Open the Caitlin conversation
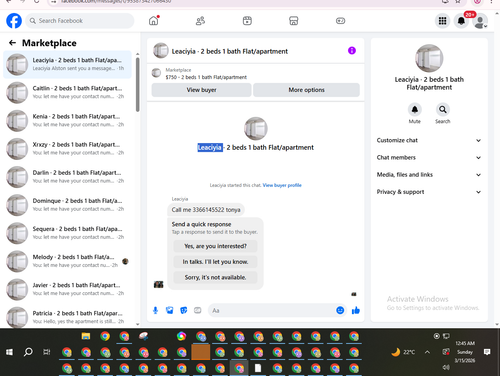 pyautogui.click(x=68, y=92)
